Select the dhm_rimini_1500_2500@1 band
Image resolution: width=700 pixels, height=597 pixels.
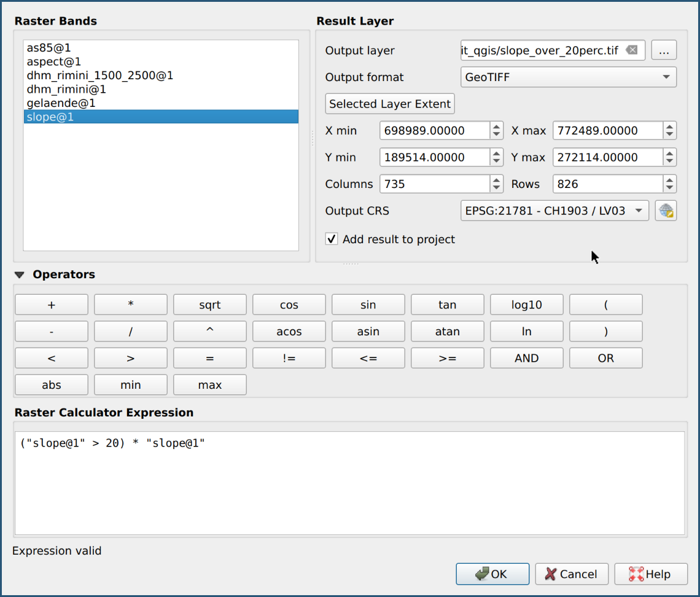[100, 76]
